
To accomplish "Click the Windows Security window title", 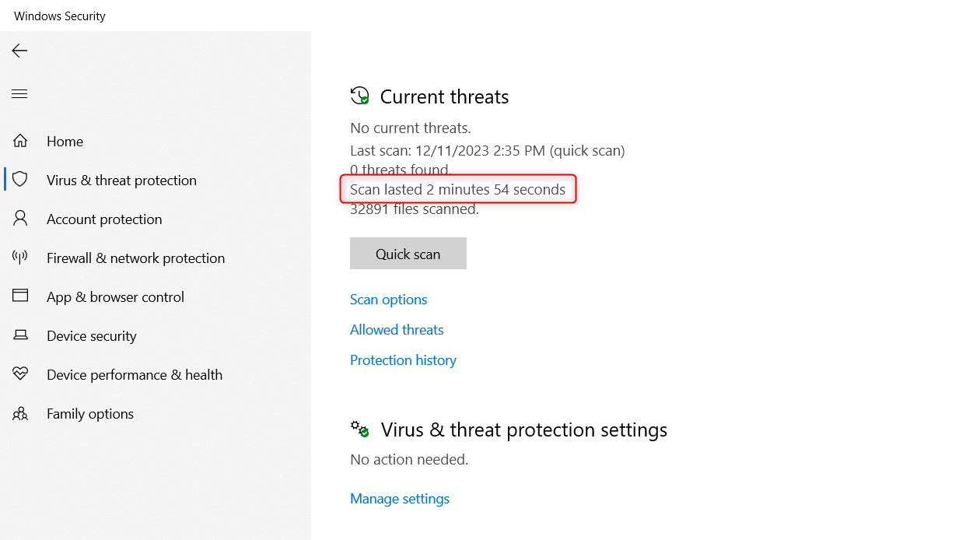I will (60, 16).
